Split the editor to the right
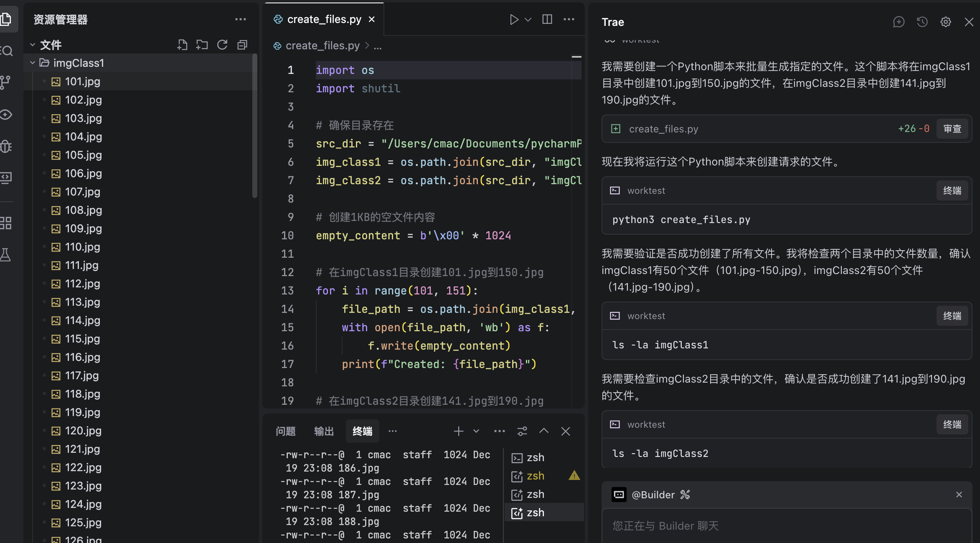This screenshot has height=543, width=980. click(x=547, y=20)
